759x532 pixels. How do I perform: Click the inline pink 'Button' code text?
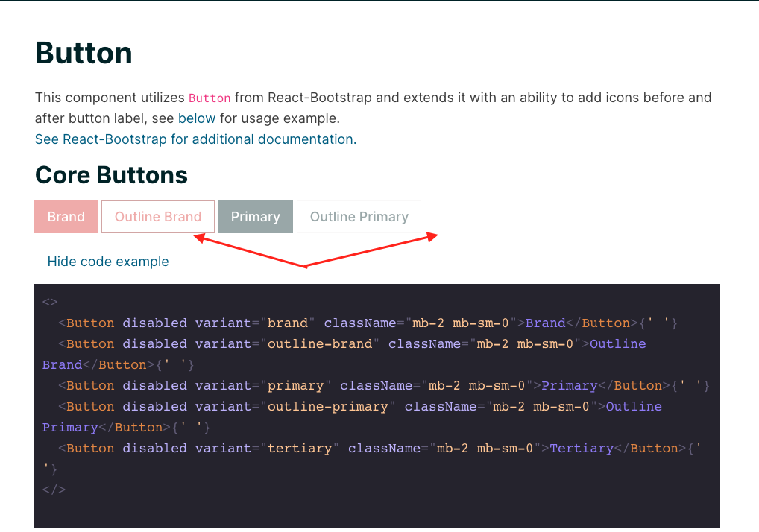pos(210,98)
